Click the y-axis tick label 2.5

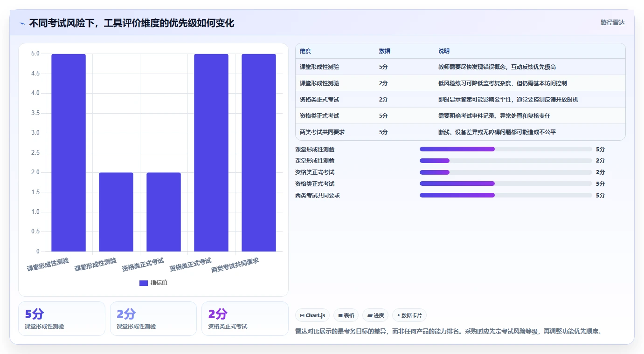35,153
